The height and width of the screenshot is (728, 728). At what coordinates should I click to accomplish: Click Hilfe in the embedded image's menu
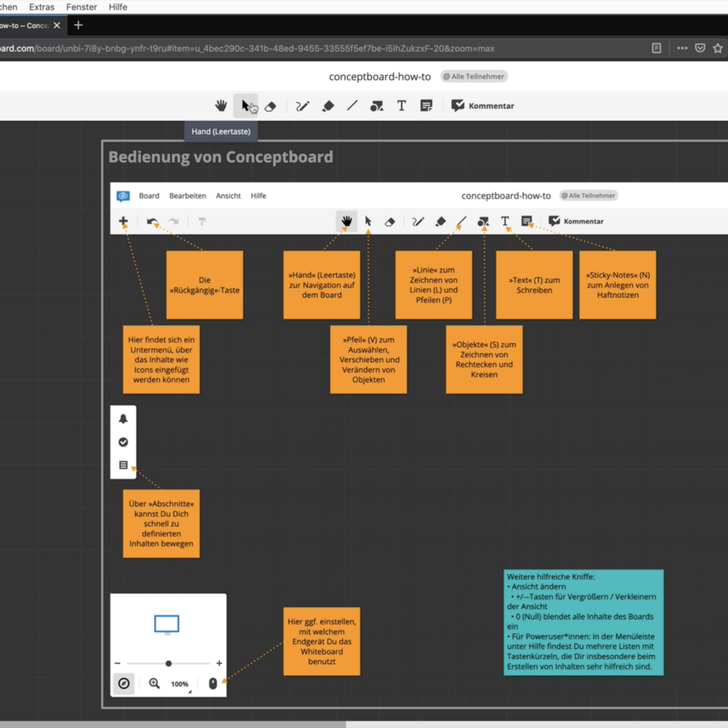tap(258, 196)
